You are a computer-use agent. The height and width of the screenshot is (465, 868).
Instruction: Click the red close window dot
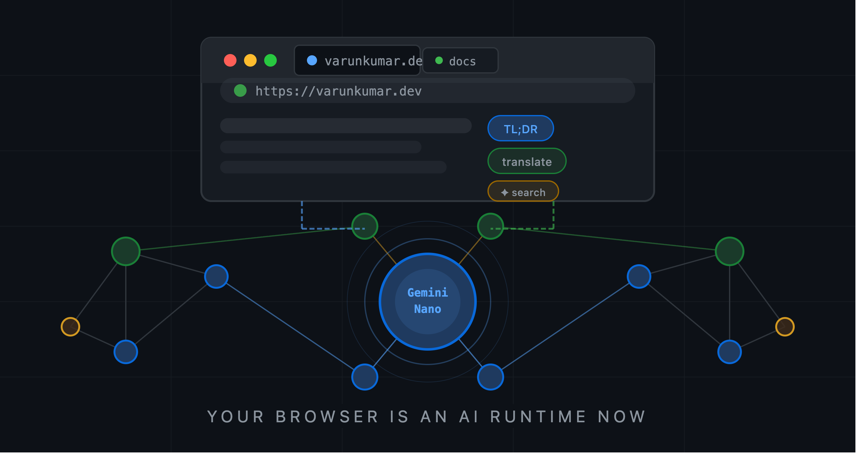coord(230,61)
